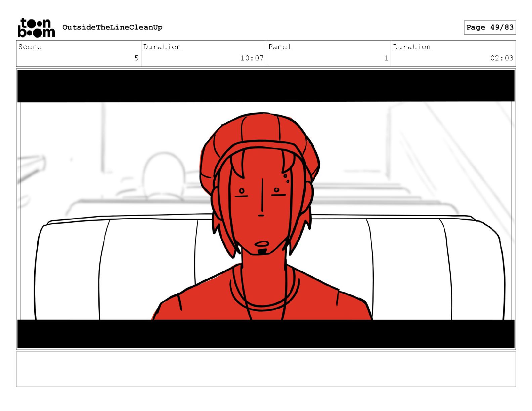Click the Toon Boom logo
Screen dimensions: 532x411
pos(36,27)
